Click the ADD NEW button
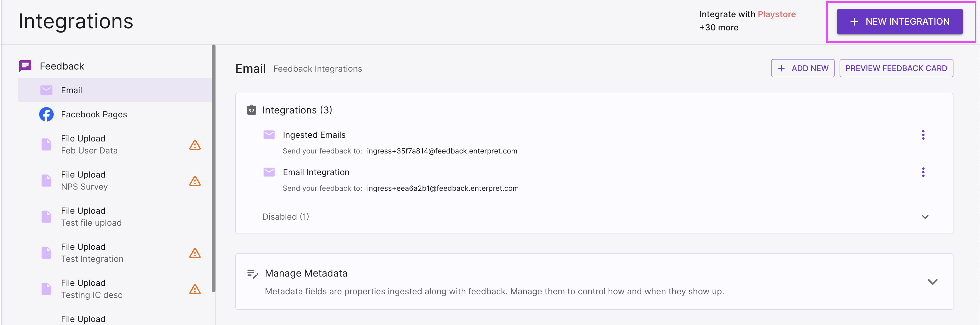980x325 pixels. pos(803,68)
